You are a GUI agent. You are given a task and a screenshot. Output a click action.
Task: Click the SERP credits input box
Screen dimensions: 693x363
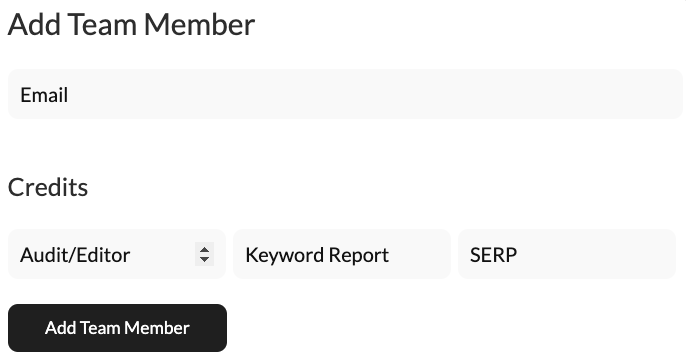(567, 254)
